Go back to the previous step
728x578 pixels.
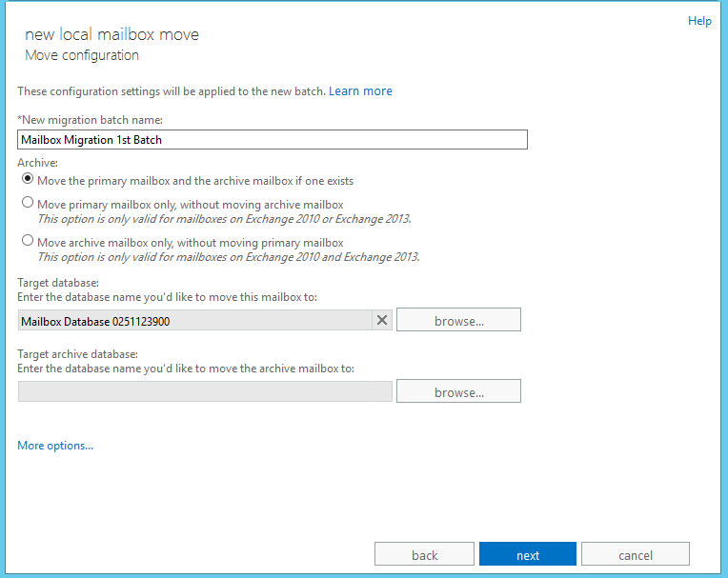(x=424, y=554)
